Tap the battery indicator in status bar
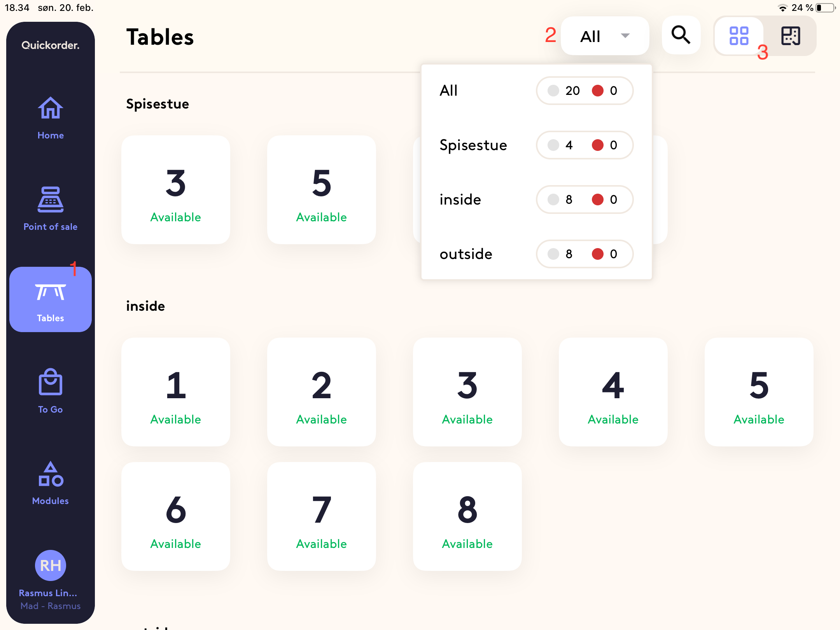 pyautogui.click(x=825, y=8)
